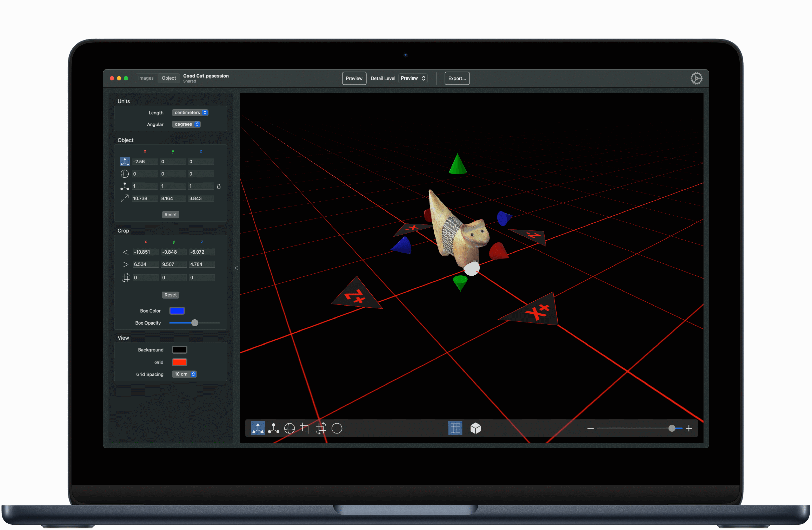Viewport: 812px width, 530px height.
Task: Click the crop minimum x field -10.851
Action: [146, 252]
